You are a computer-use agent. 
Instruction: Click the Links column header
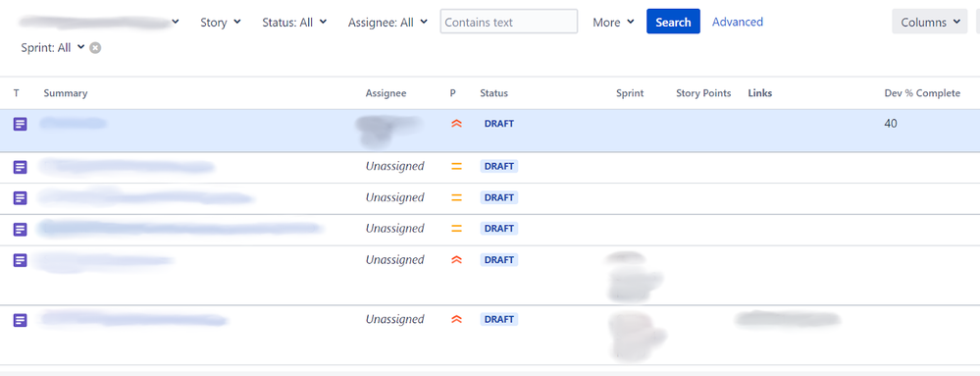760,93
